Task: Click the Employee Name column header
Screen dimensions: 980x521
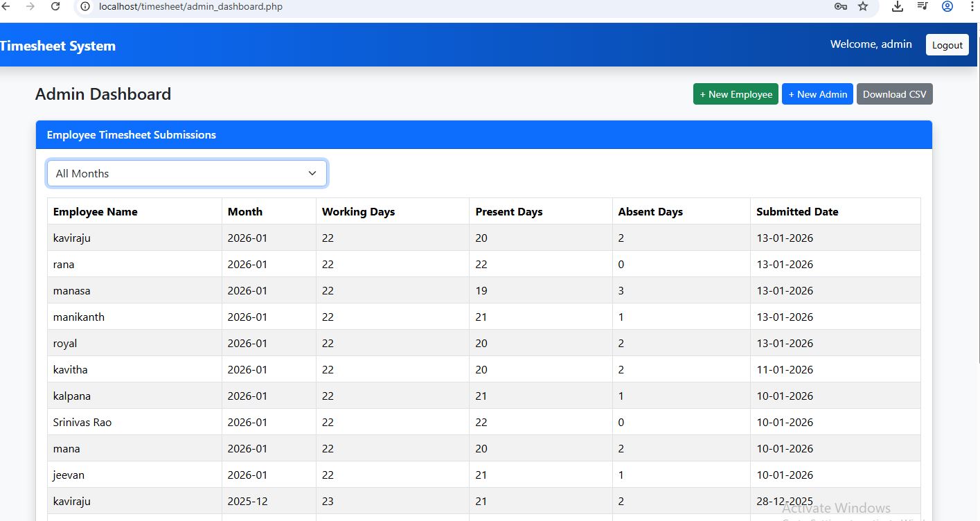Action: pos(96,212)
